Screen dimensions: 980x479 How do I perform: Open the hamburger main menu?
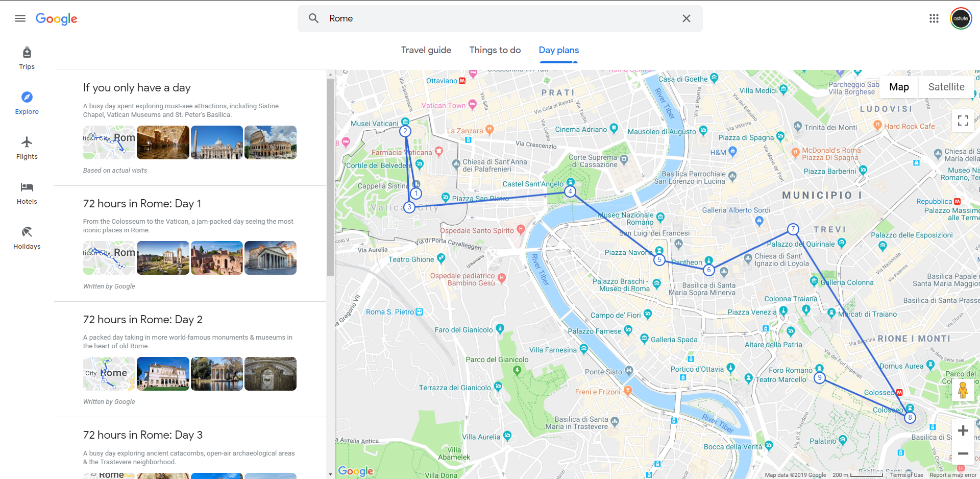tap(20, 18)
